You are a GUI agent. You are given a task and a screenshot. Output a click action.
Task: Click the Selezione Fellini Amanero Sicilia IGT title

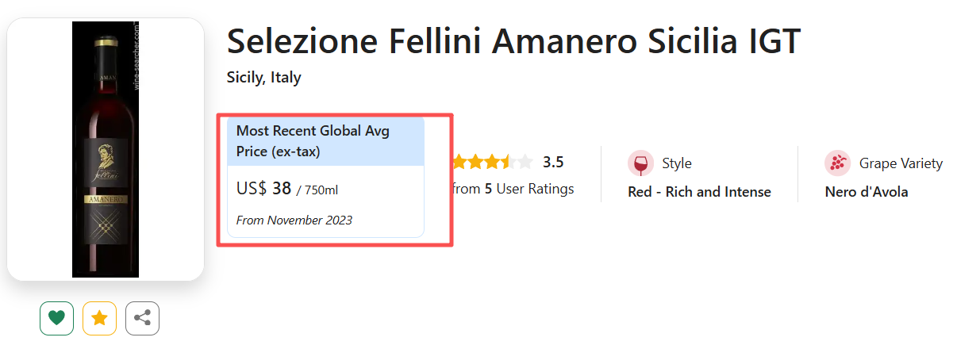coord(513,41)
